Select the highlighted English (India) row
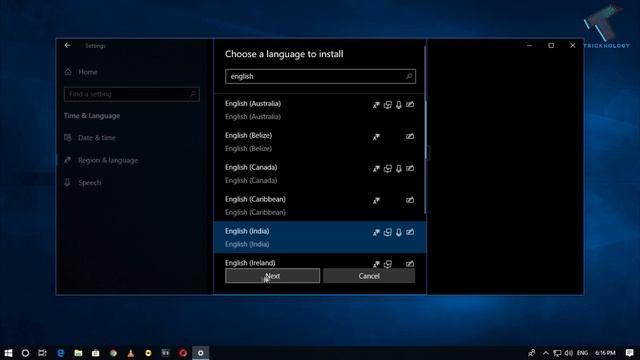The width and height of the screenshot is (640, 360). click(x=320, y=237)
